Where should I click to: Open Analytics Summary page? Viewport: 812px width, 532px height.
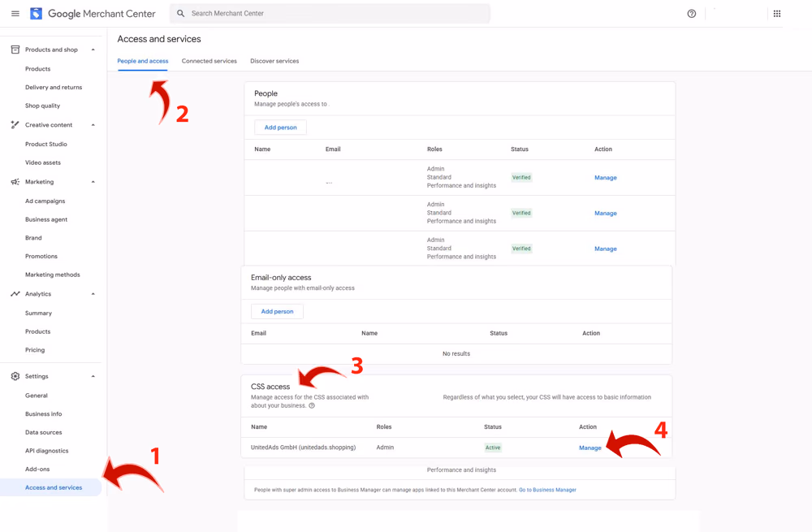pos(38,314)
